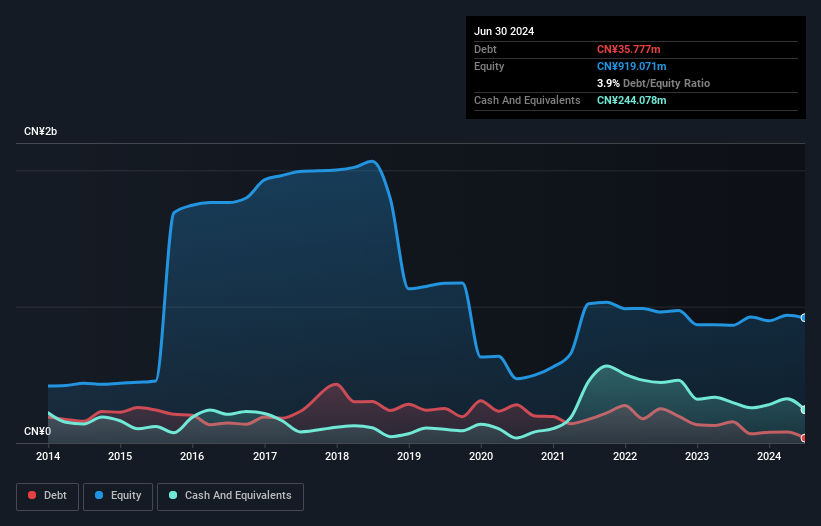Screen dimensions: 821x526
Task: Select the Debt endpoint marker at Jun 2024
Action: (x=804, y=438)
